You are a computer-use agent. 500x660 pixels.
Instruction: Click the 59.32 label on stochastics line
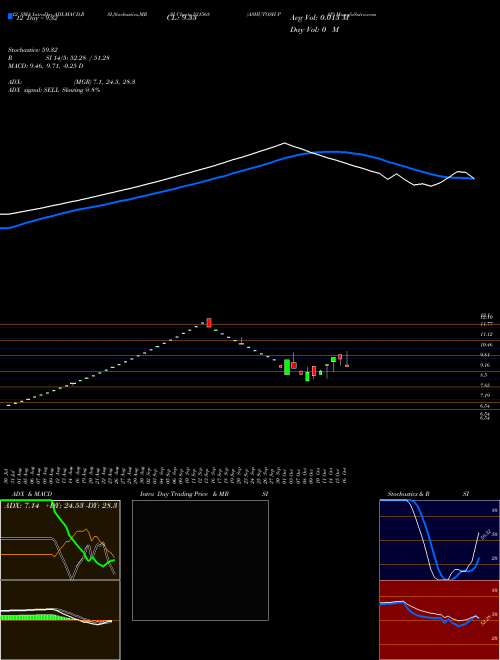click(x=484, y=535)
